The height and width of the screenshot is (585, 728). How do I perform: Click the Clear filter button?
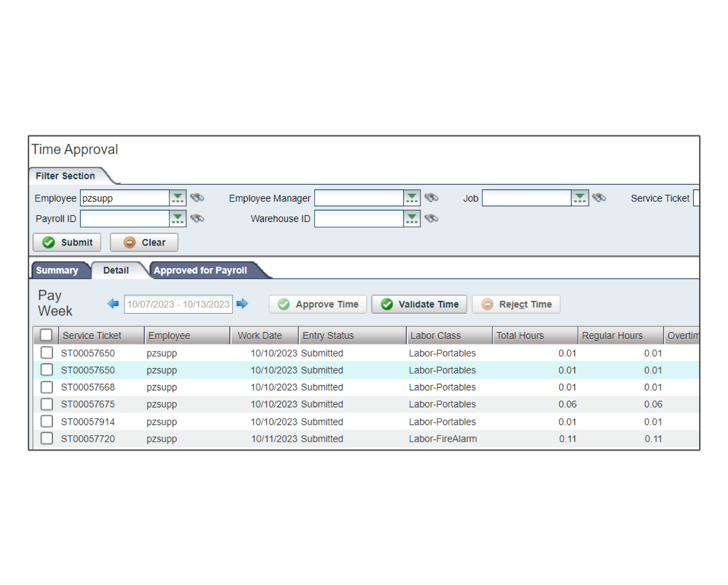click(144, 243)
